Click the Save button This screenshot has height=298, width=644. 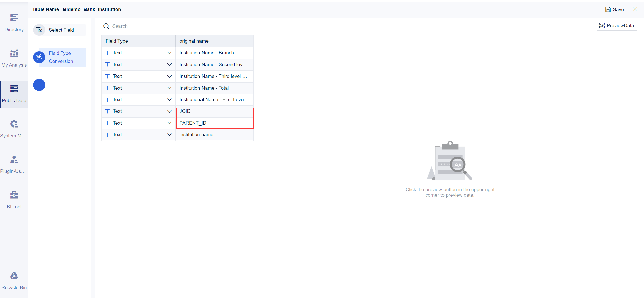tap(614, 9)
